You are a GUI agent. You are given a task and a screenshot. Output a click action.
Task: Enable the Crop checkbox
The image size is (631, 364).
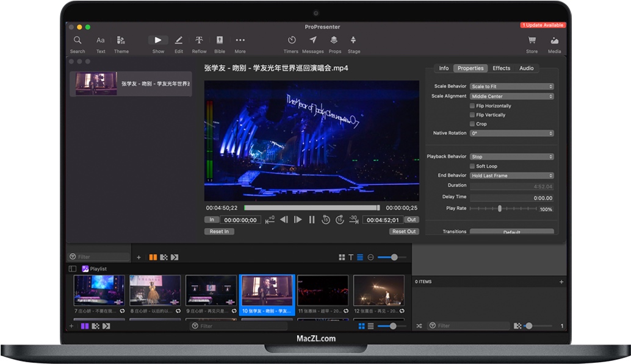[x=472, y=124]
